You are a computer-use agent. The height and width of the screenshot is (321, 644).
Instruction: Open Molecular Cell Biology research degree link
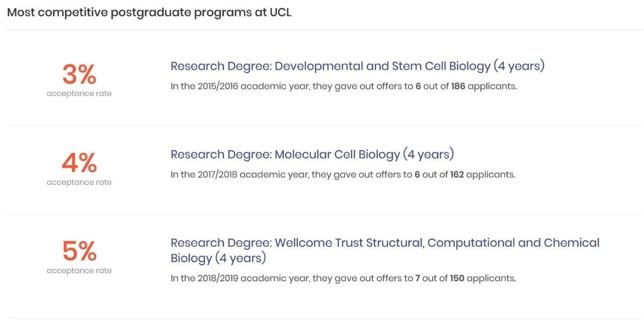[312, 154]
